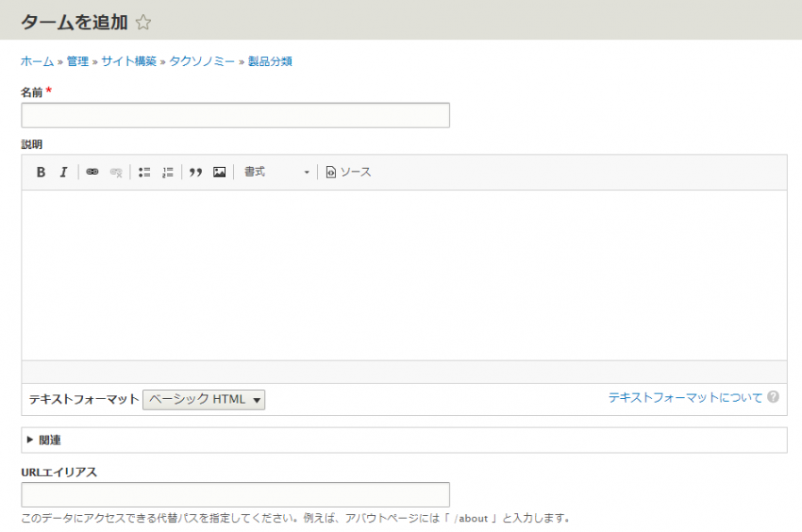Star this page with the favorite icon

[143, 22]
